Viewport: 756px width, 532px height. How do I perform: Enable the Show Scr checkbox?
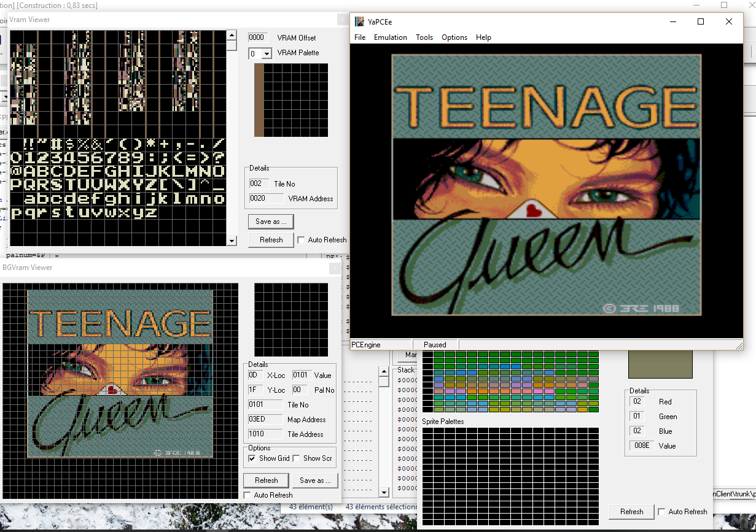296,458
